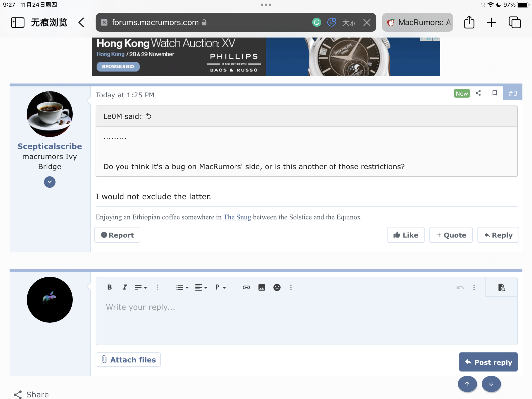Toggle italic text formatting

click(x=124, y=287)
